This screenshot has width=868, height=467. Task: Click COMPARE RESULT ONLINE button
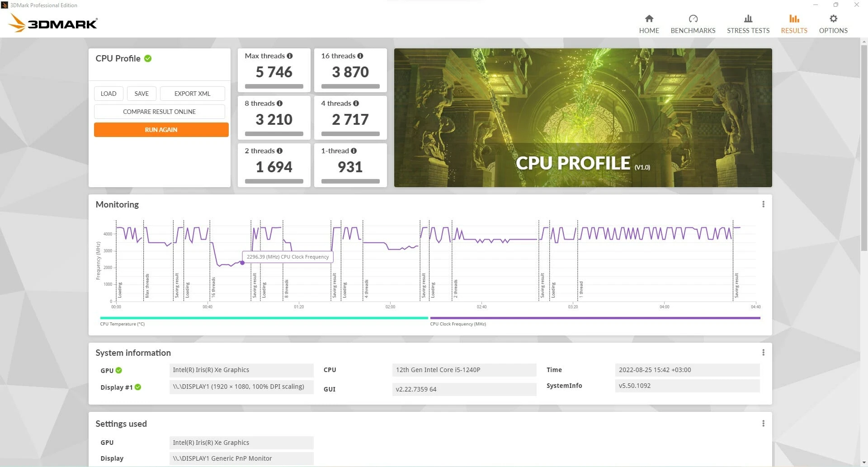[160, 112]
